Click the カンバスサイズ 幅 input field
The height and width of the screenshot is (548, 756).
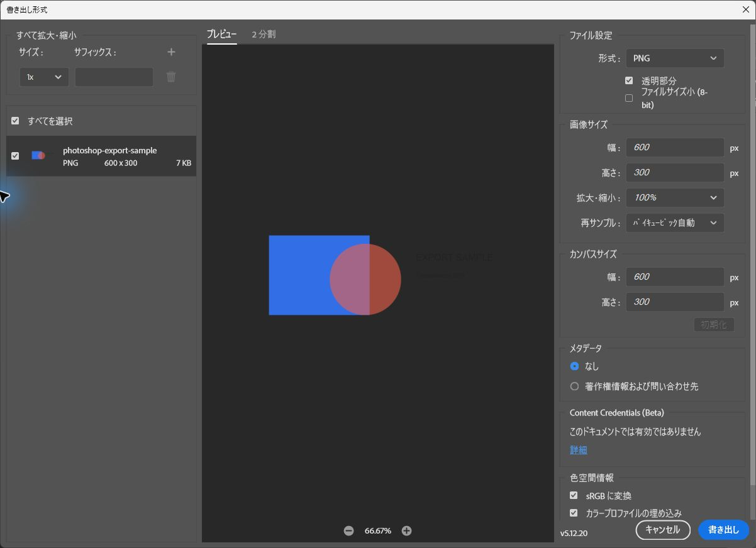(x=675, y=277)
